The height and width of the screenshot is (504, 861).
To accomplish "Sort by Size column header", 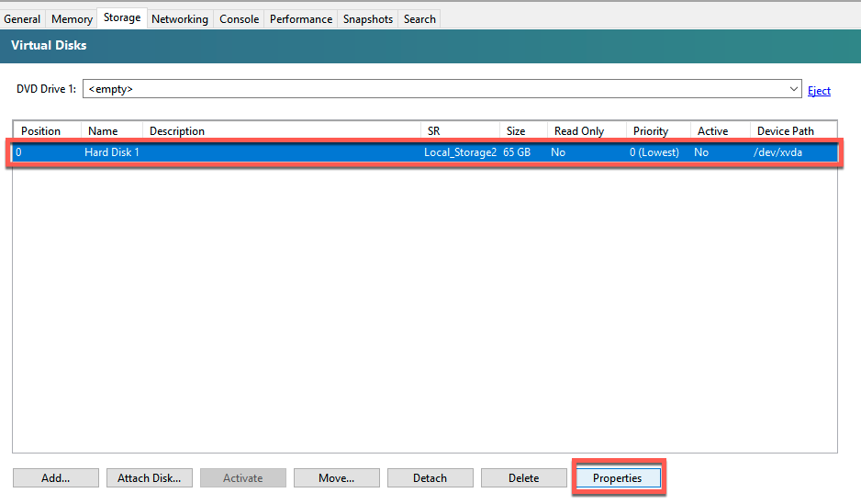I will 523,130.
